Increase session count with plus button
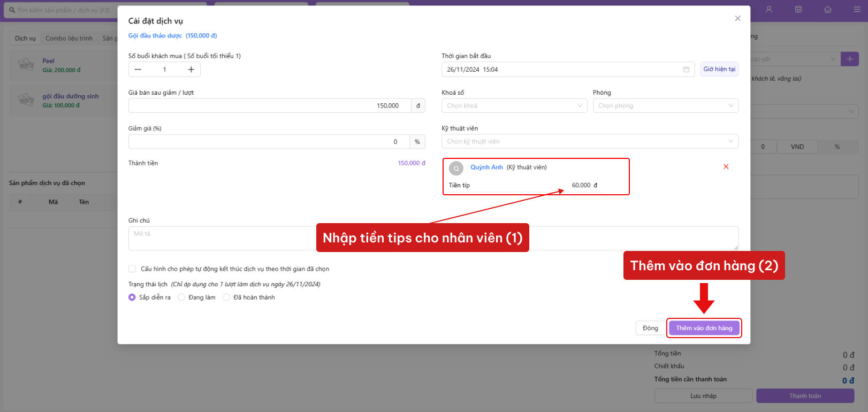This screenshot has height=412, width=868. click(x=191, y=70)
